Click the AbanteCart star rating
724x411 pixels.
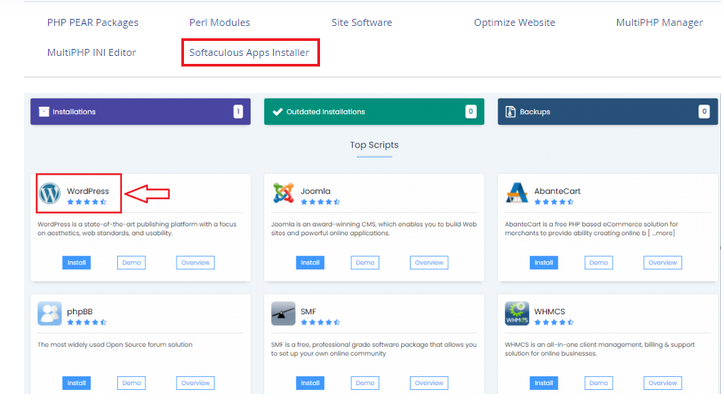[x=554, y=202]
